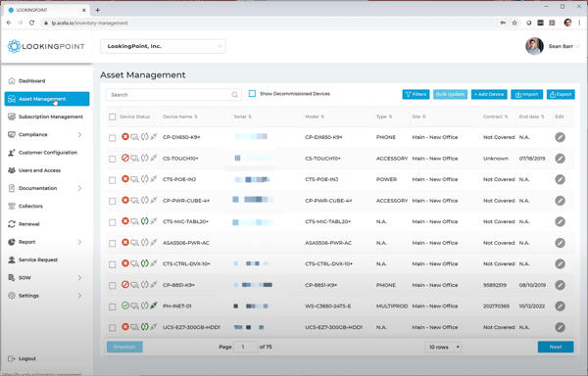Screen dimensions: 588x376
Task: Edit the CTS-CTRL-DVX-10+ device
Action: [x=560, y=264]
